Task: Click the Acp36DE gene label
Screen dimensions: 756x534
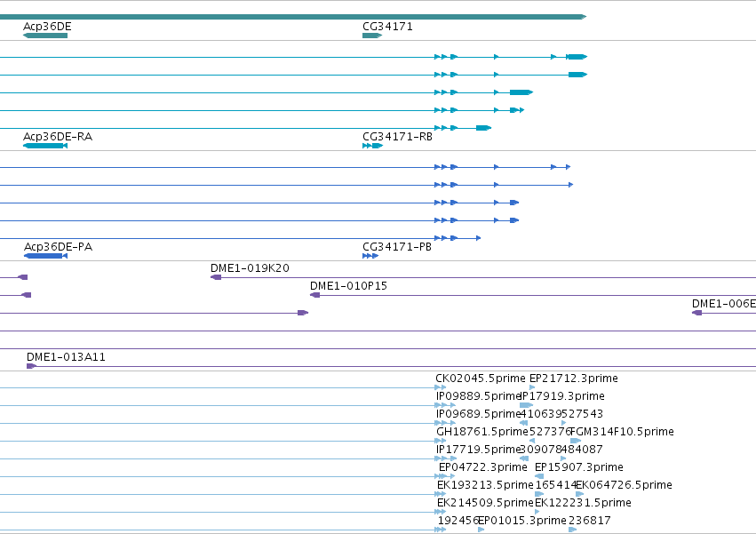Action: click(x=47, y=27)
